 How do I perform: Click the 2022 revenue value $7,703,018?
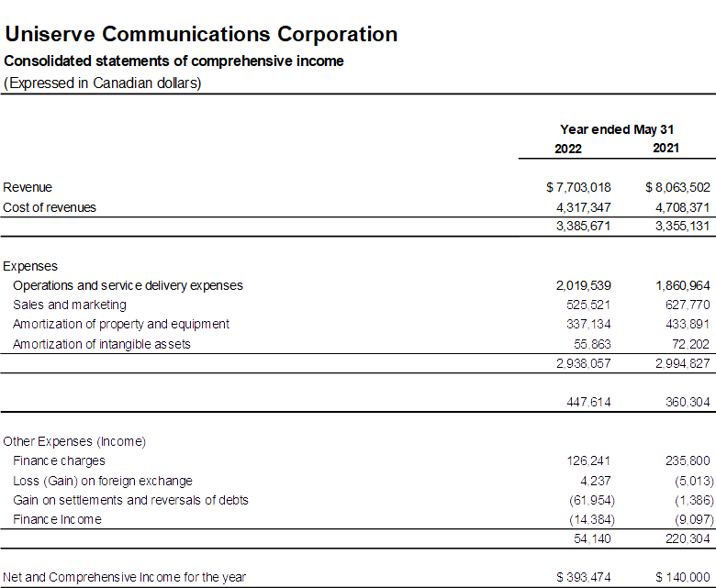(578, 187)
